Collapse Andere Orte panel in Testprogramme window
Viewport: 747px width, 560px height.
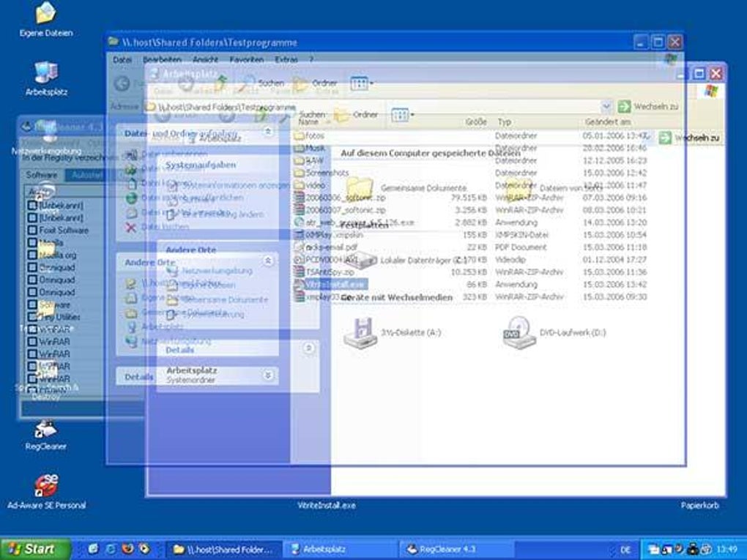point(268,261)
